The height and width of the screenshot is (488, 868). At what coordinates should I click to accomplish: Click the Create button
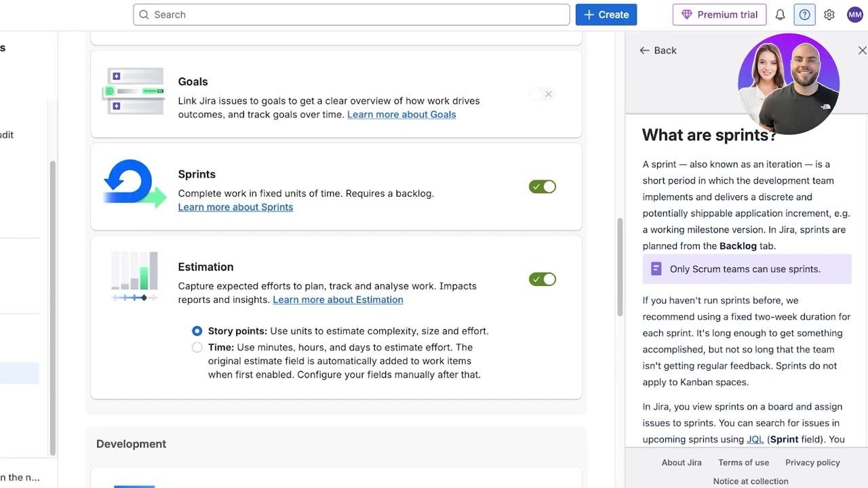pos(606,15)
